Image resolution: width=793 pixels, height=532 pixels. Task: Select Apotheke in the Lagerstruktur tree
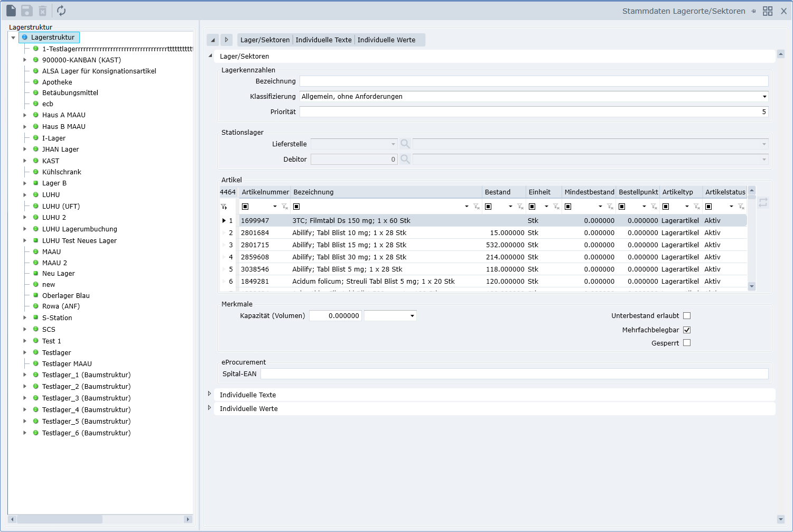click(x=57, y=82)
